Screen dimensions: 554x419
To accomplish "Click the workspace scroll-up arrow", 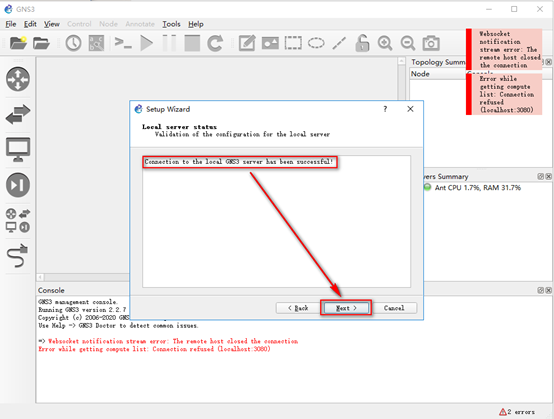I will 401,61.
